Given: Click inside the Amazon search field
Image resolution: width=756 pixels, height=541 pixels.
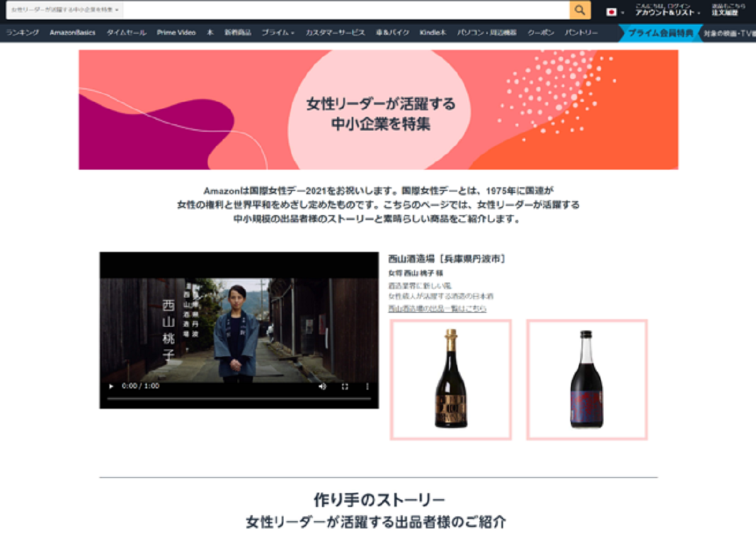Looking at the screenshot, I should tap(346, 10).
